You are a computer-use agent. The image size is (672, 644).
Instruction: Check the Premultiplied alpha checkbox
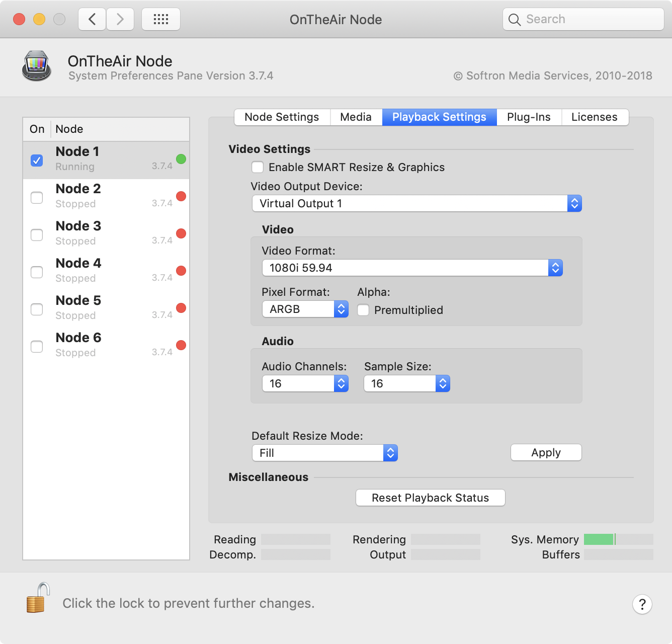coord(363,310)
